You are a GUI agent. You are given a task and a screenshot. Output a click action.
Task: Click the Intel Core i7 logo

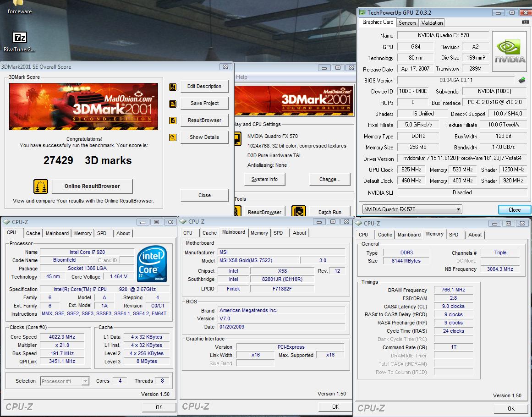pos(152,264)
